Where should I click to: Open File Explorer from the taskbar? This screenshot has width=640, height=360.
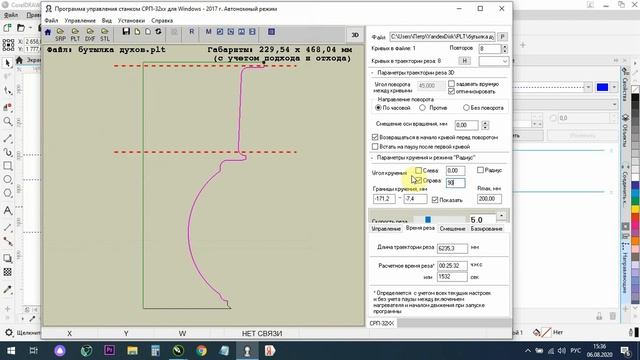pyautogui.click(x=132, y=351)
